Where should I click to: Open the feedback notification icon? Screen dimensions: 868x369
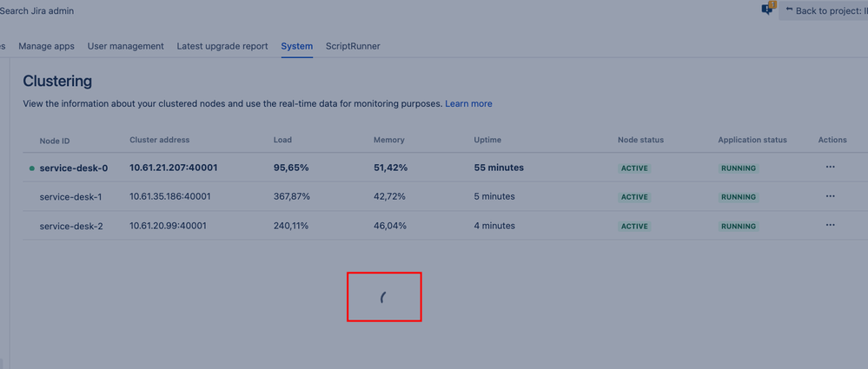768,10
